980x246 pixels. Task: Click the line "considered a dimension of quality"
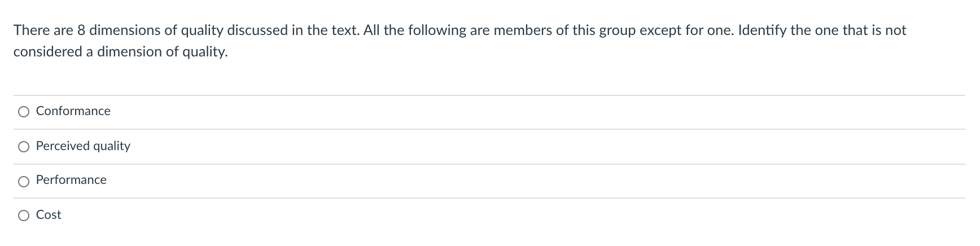(120, 52)
